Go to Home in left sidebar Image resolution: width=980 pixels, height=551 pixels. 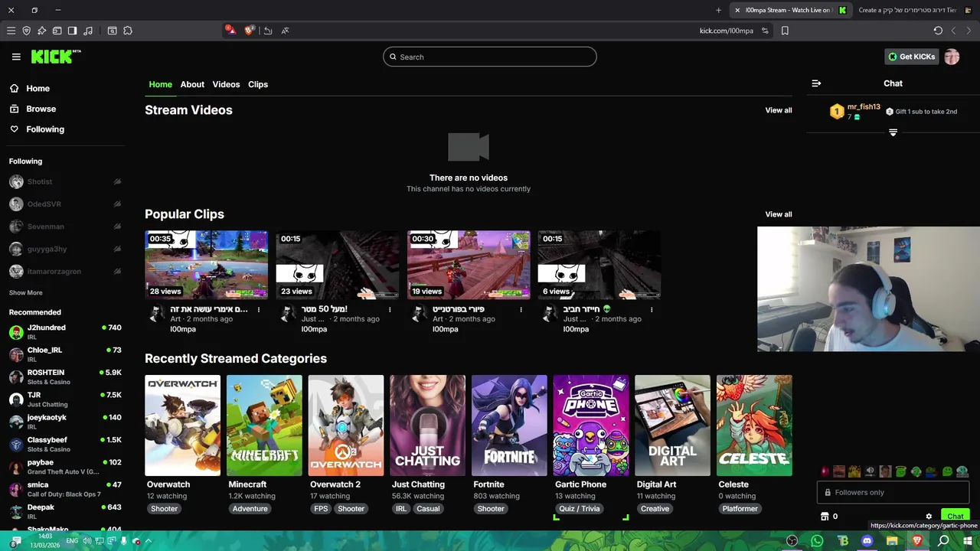[38, 89]
